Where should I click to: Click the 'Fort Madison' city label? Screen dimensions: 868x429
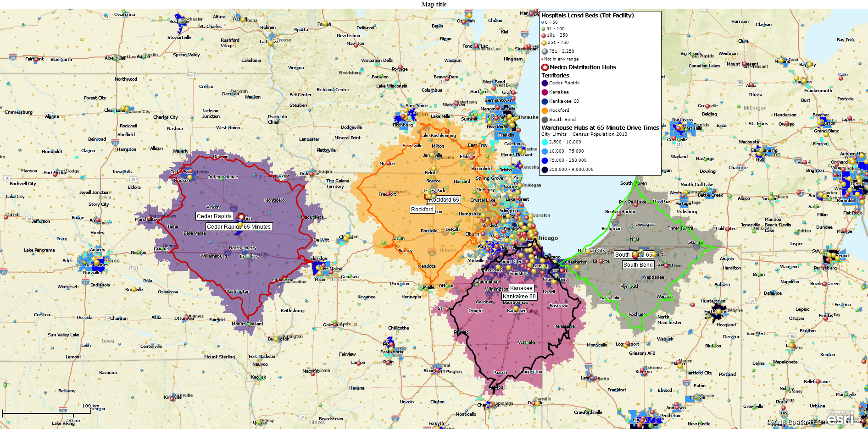pyautogui.click(x=262, y=357)
